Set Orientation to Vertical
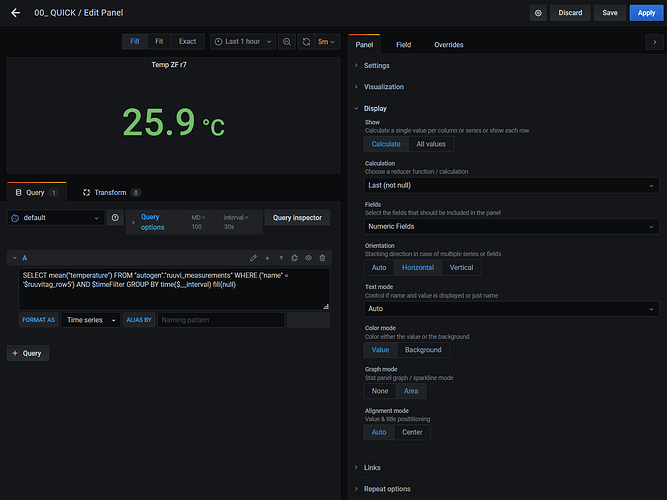Screen dimensions: 667x500 click(461, 267)
